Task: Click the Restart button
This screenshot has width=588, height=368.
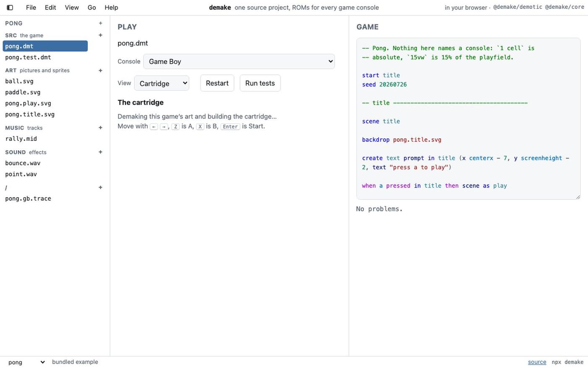Action: [x=217, y=83]
